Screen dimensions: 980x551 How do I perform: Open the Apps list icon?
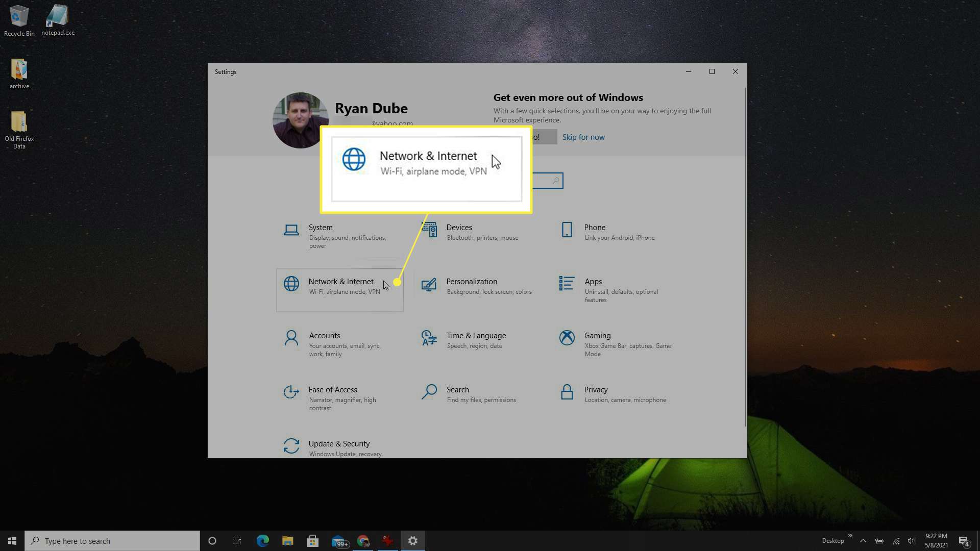pos(567,283)
